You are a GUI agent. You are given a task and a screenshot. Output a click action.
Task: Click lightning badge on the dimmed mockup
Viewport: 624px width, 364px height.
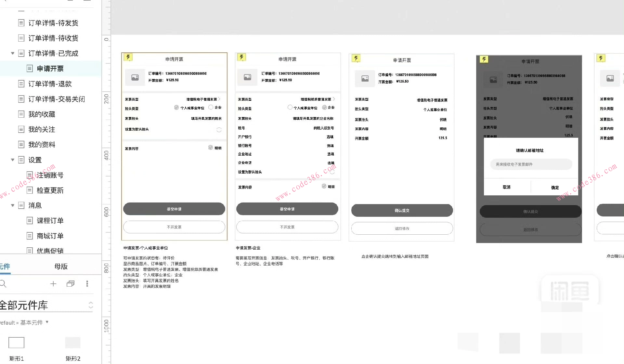(484, 59)
